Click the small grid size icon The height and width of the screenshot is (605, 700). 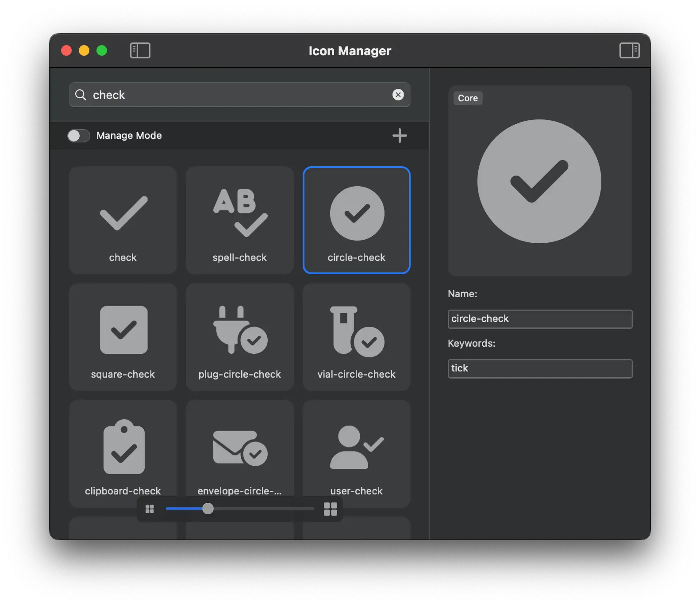[150, 509]
